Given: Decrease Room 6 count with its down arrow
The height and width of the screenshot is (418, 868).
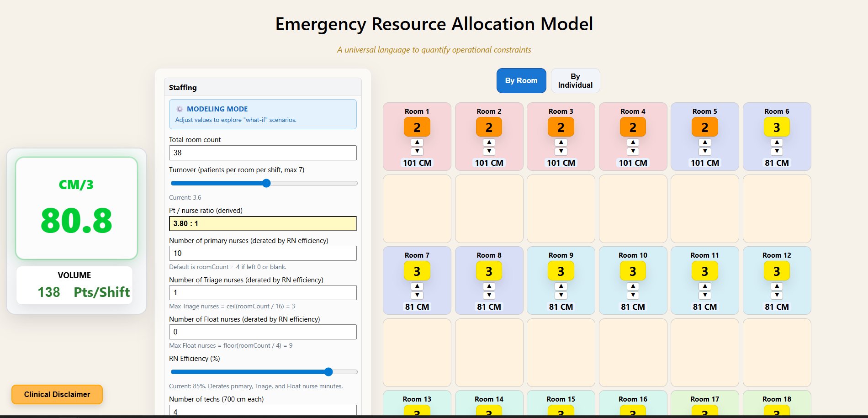Looking at the screenshot, I should tap(777, 151).
